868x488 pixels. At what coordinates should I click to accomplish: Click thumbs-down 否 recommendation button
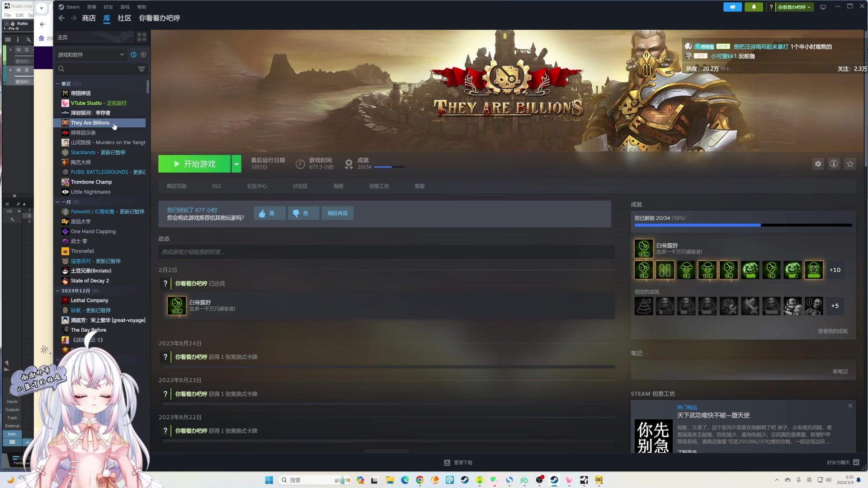tap(303, 213)
